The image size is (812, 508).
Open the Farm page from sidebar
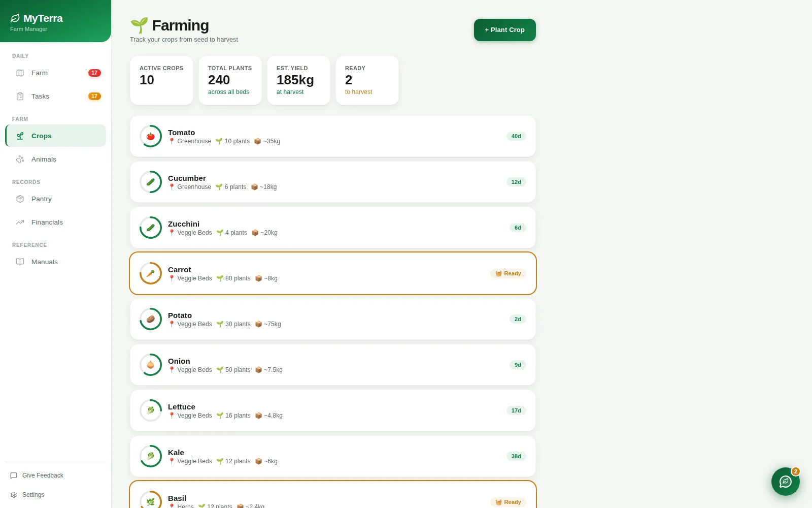(56, 73)
